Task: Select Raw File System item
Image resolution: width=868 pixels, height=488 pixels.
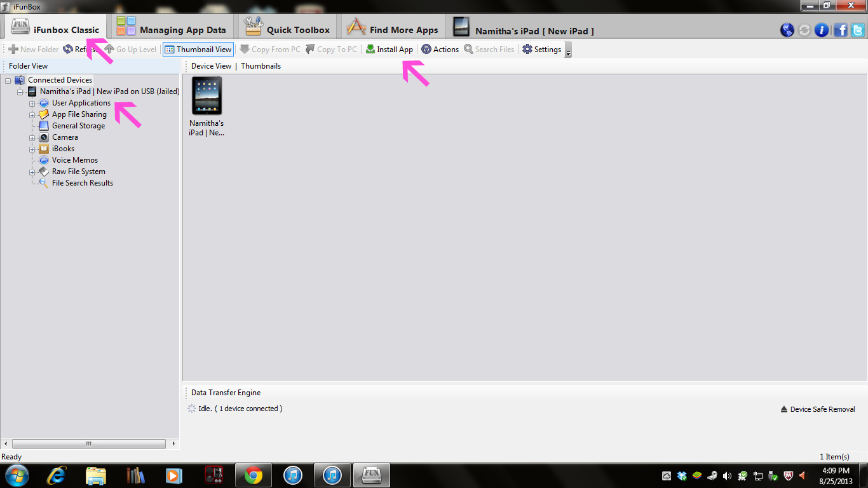Action: click(79, 172)
